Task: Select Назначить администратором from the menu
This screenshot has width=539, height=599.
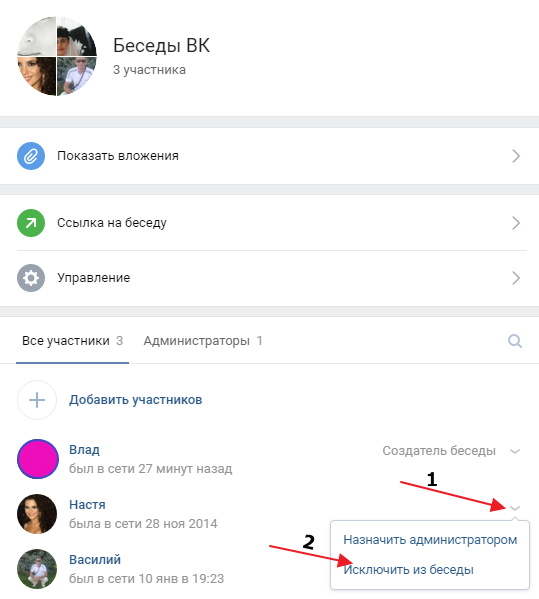Action: tap(430, 540)
